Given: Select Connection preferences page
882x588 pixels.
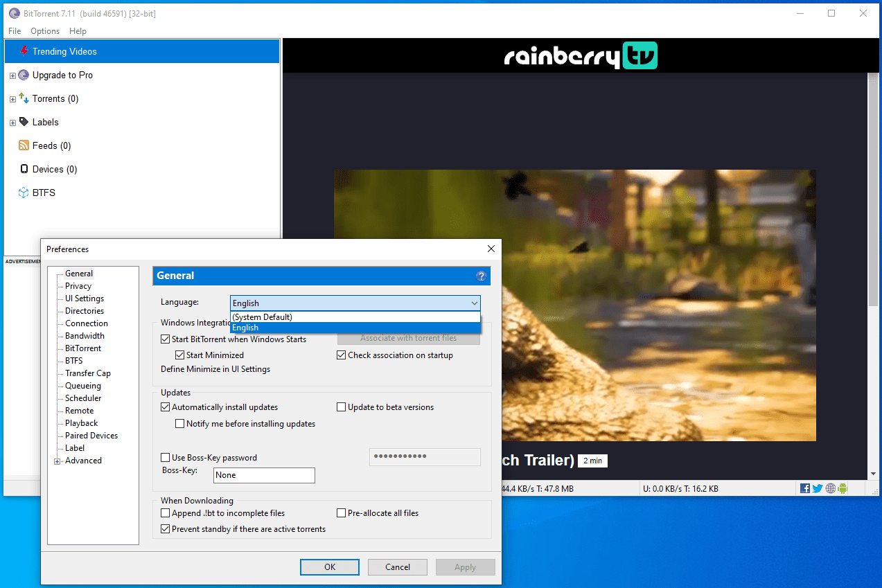Looking at the screenshot, I should [x=87, y=323].
